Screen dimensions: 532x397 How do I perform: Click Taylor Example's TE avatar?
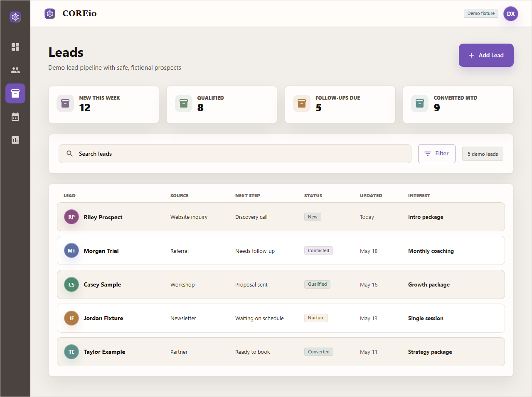click(71, 352)
